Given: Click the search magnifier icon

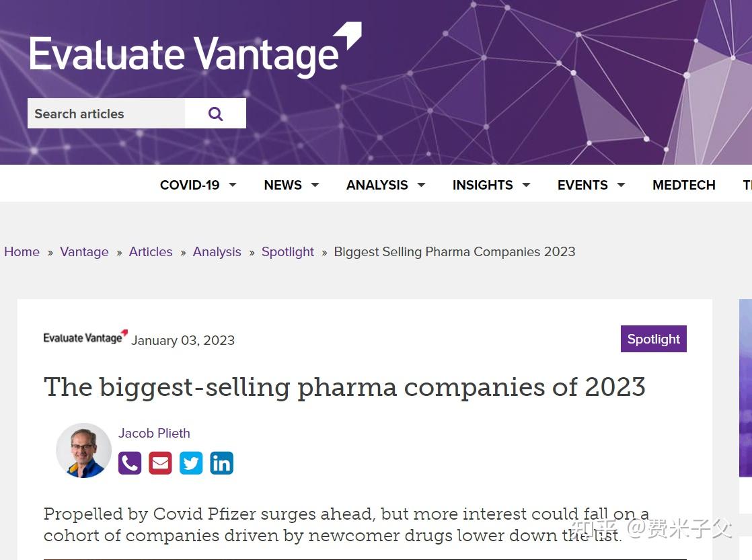Looking at the screenshot, I should click(x=215, y=114).
